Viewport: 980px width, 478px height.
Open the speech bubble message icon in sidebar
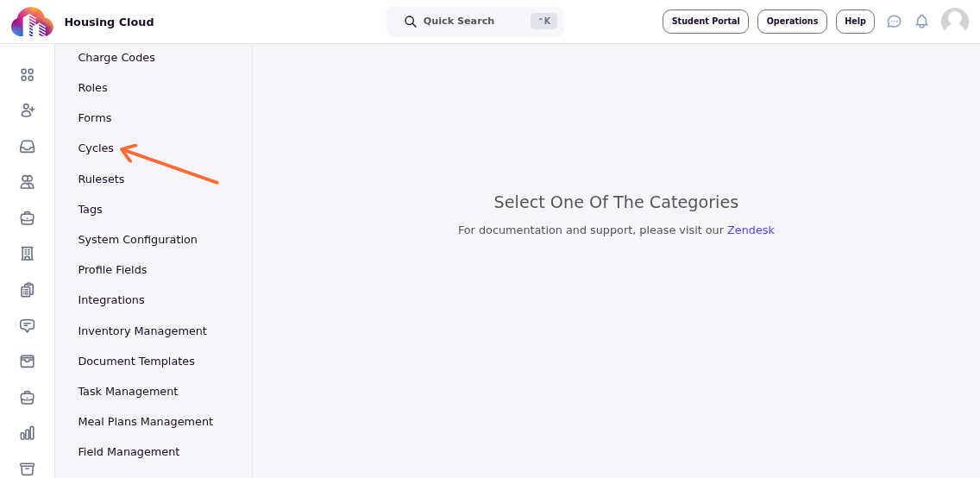pyautogui.click(x=27, y=325)
